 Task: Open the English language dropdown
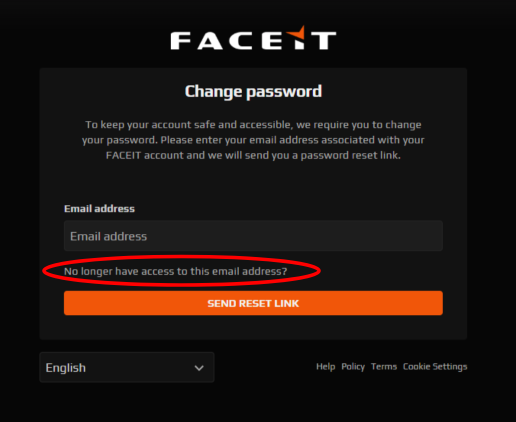[127, 367]
